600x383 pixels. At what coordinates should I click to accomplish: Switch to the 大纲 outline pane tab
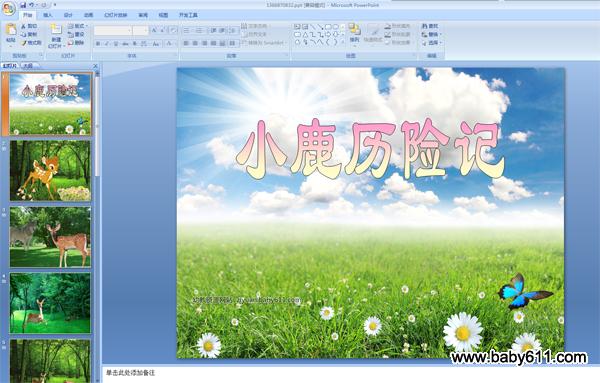pos(28,66)
